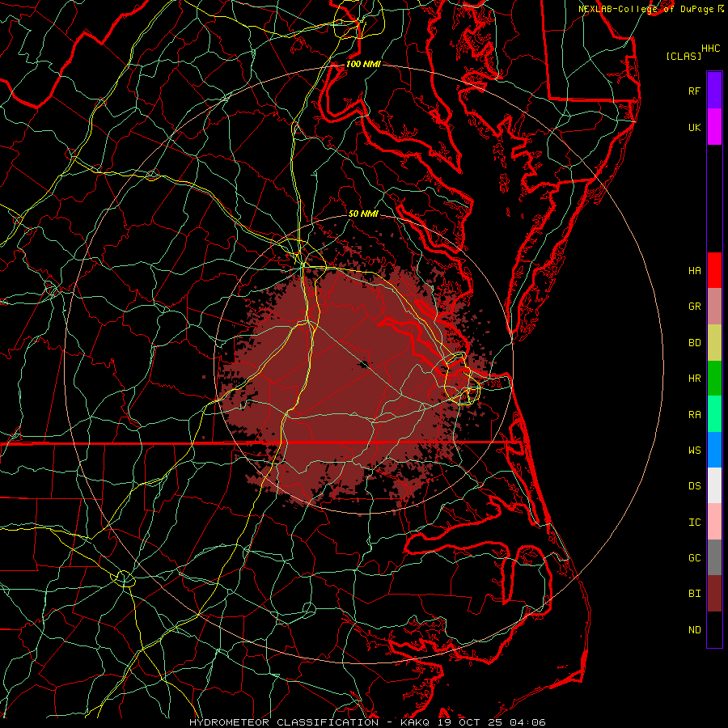
Task: Click the RA light-green legend swatch
Action: [714, 414]
